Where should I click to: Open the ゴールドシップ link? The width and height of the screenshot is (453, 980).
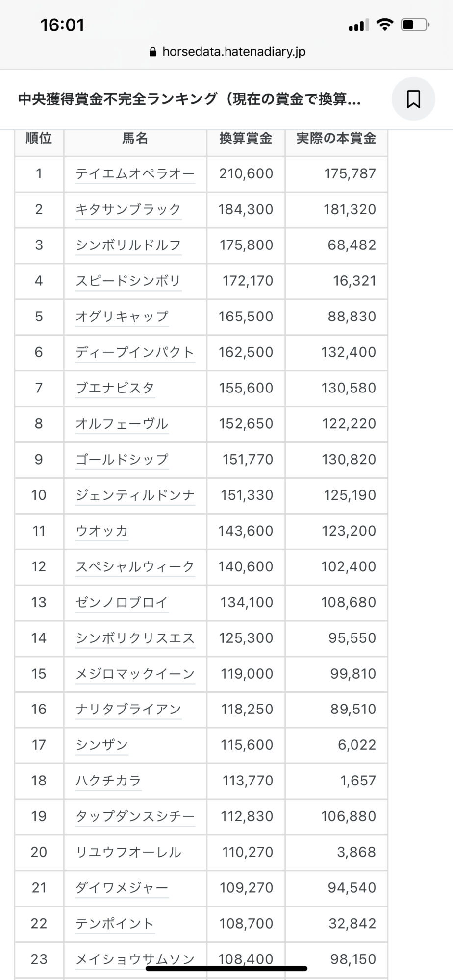[x=122, y=460]
